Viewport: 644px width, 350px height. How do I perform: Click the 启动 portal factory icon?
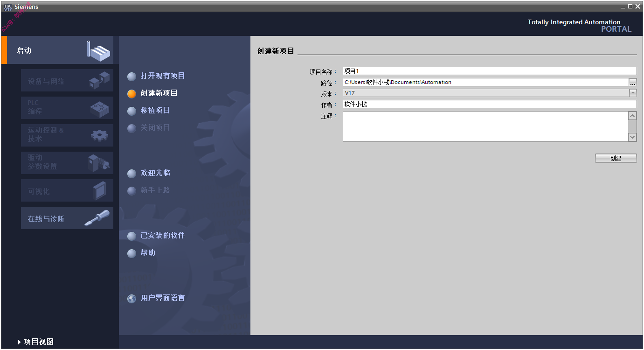tap(99, 50)
